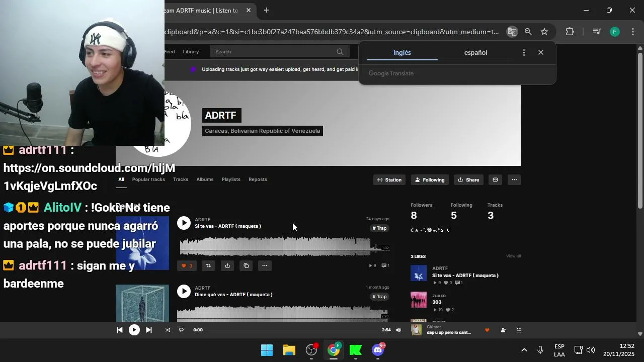
Task: Select the All tab
Action: (x=121, y=179)
